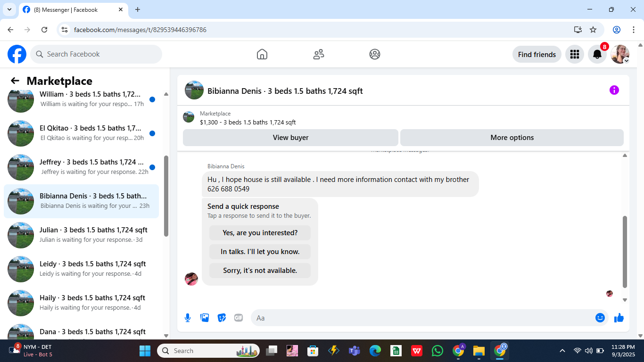View site information icon beside the URL
Screen dimensions: 644x362
[65, 30]
